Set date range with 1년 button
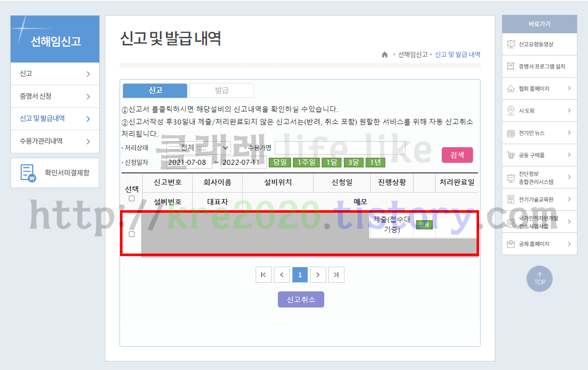The image size is (588, 370). click(375, 162)
